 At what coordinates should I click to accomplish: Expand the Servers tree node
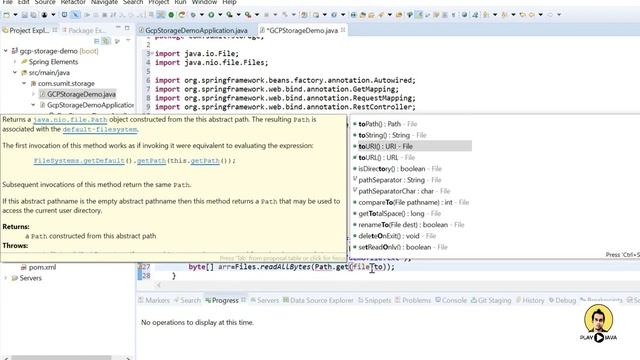pos(6,278)
